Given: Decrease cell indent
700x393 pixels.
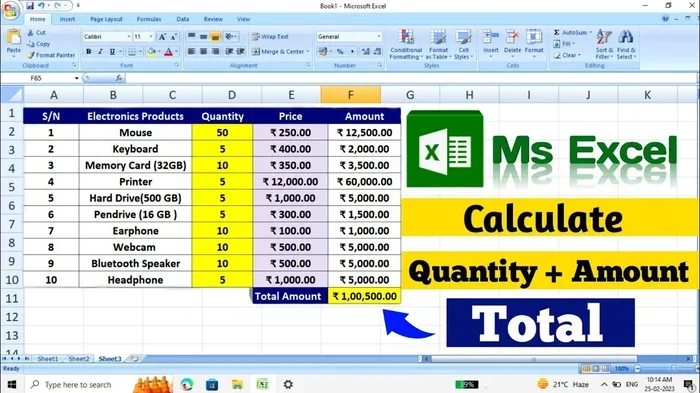Looking at the screenshot, I should point(229,52).
